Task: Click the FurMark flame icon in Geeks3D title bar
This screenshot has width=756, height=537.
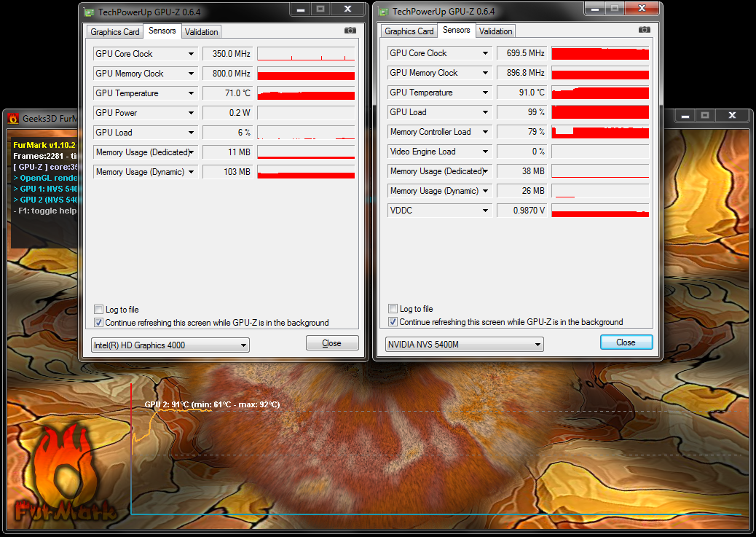Action: (13, 118)
